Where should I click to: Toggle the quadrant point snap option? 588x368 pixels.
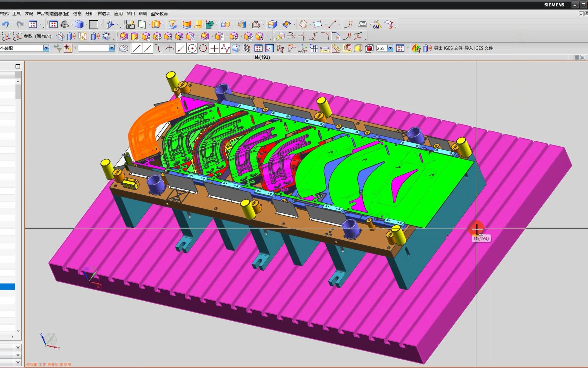203,48
